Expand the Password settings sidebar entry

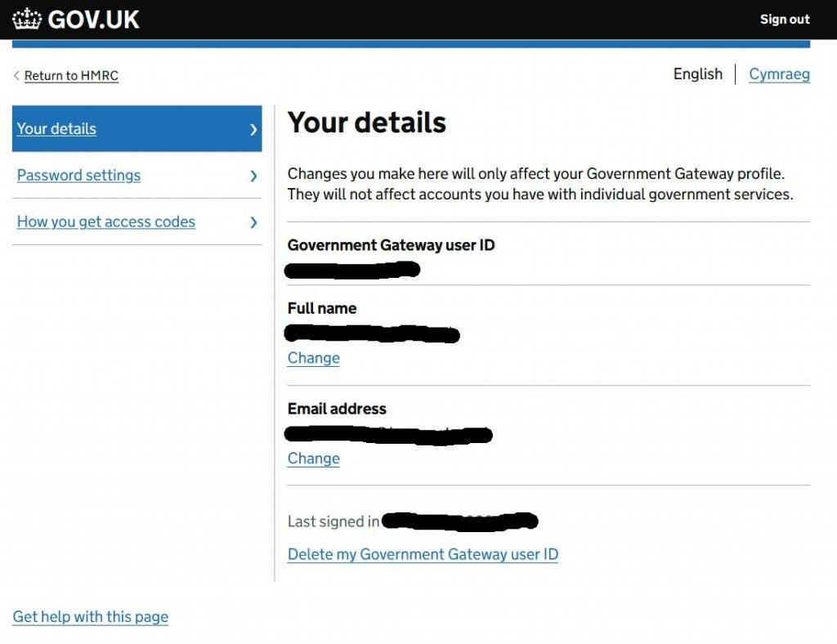tap(78, 176)
